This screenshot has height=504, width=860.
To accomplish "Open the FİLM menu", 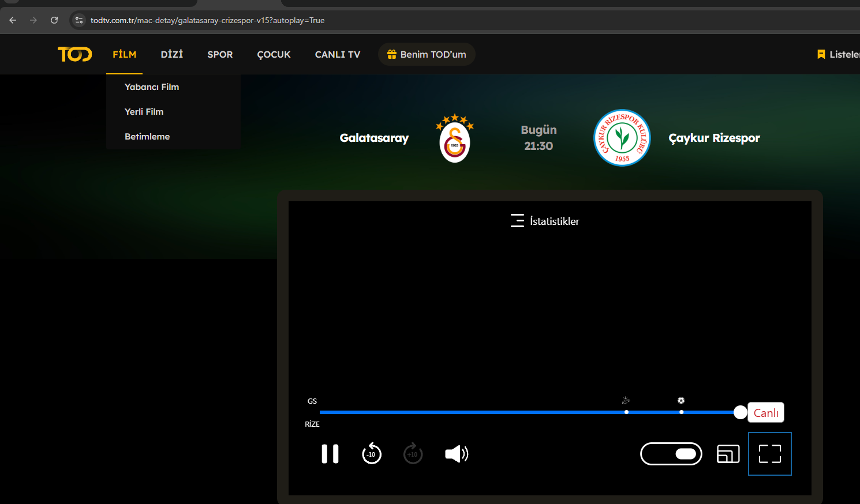I will (x=125, y=54).
